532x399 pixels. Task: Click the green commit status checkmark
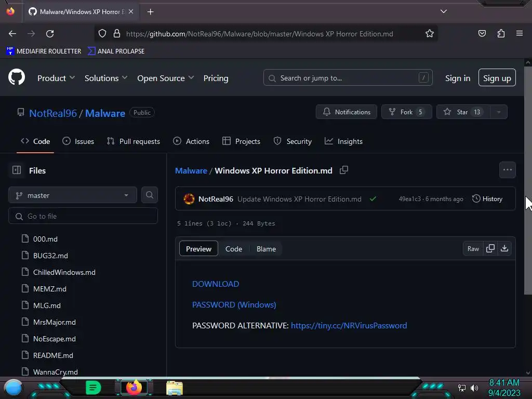point(373,199)
